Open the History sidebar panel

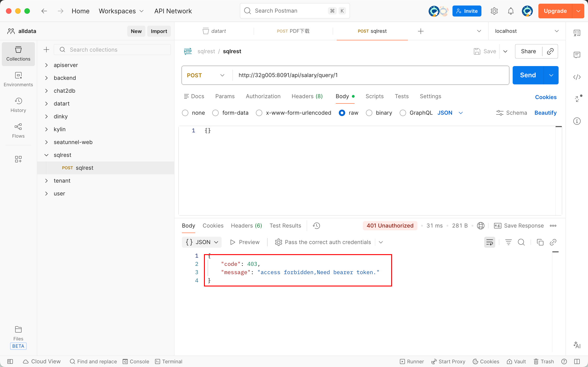tap(18, 105)
